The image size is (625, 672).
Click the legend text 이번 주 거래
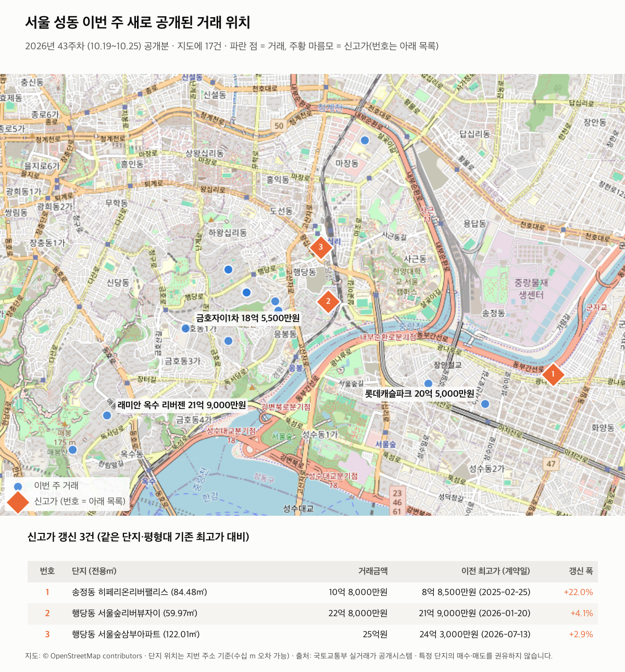56,486
